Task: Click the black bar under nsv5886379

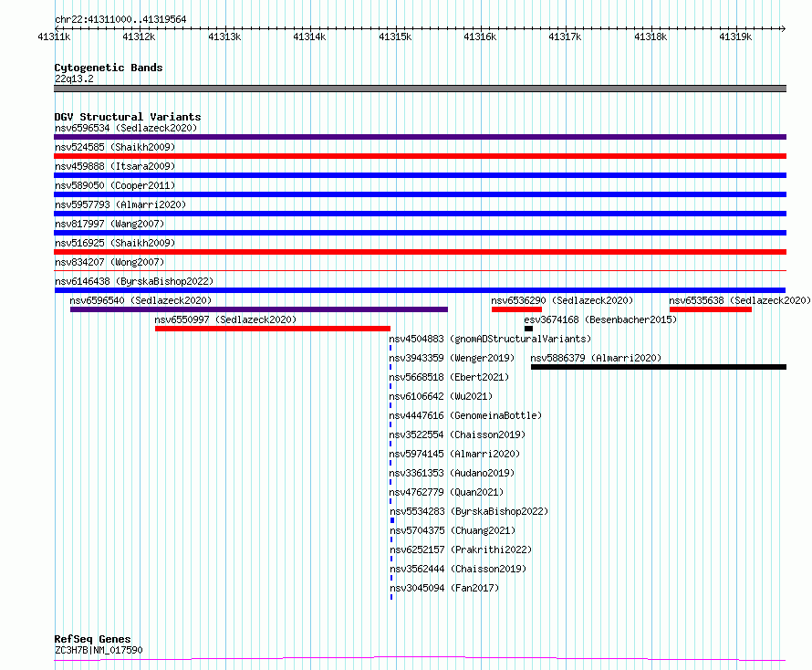Action: [659, 367]
